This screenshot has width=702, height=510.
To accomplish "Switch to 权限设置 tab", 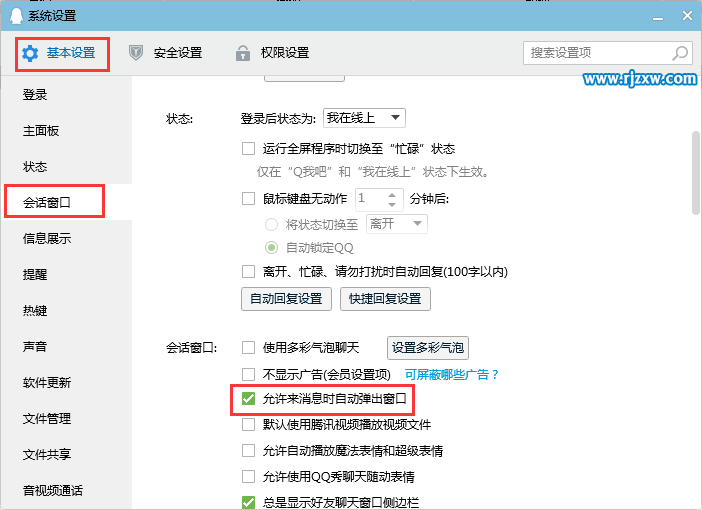I will pos(272,53).
